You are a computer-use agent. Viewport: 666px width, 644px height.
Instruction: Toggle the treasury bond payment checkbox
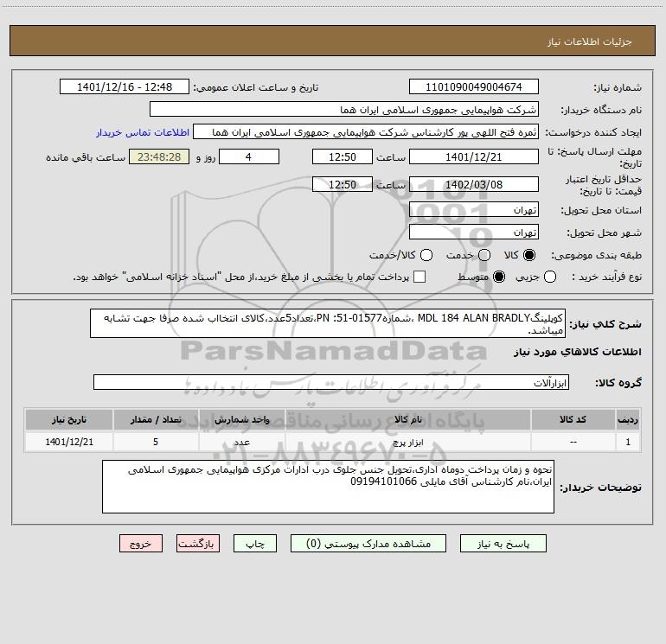coord(420,277)
